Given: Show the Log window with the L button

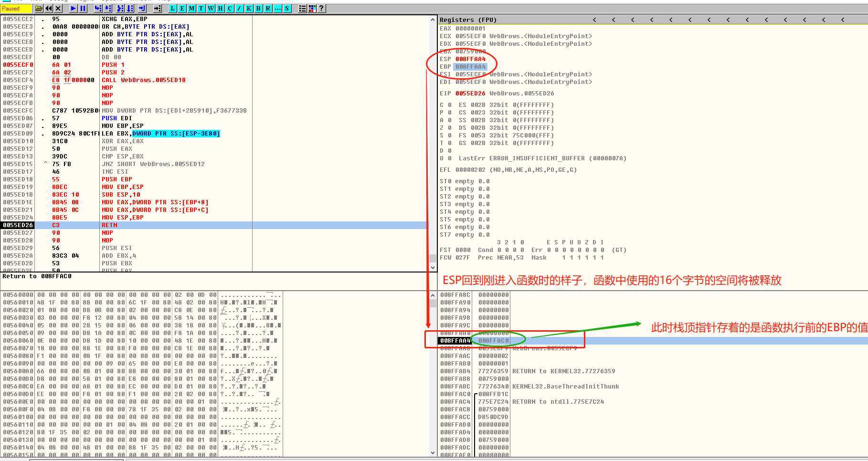Looking at the screenshot, I should pos(172,8).
